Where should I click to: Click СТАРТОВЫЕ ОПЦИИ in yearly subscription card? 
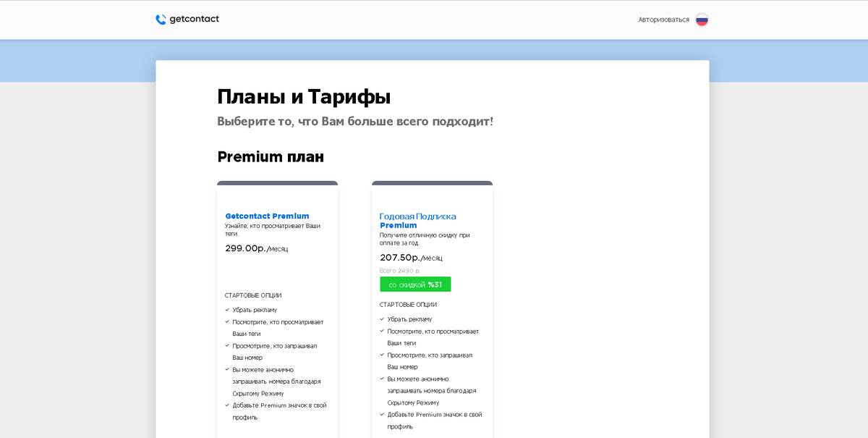[x=408, y=305]
